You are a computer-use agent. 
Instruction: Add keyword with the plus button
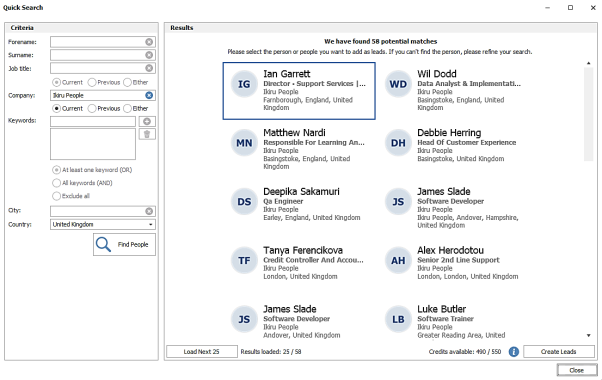tap(147, 121)
